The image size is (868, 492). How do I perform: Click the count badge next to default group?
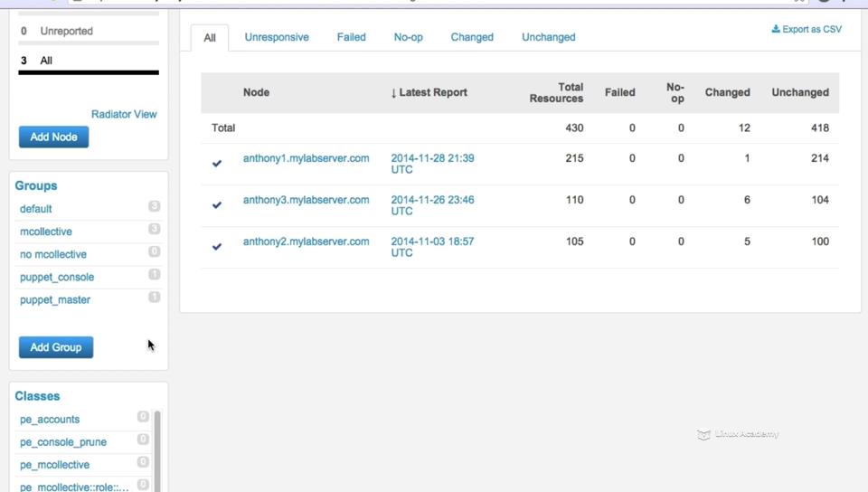pos(155,206)
